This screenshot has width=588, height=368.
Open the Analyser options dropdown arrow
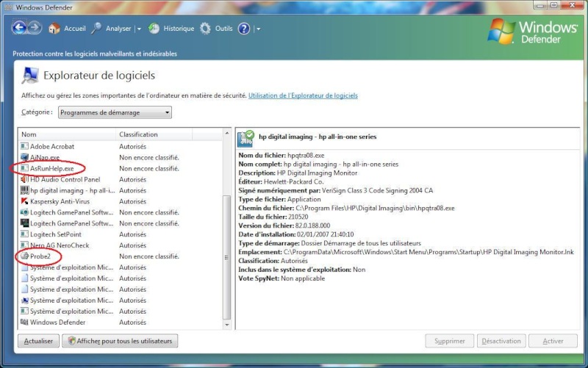(139, 29)
